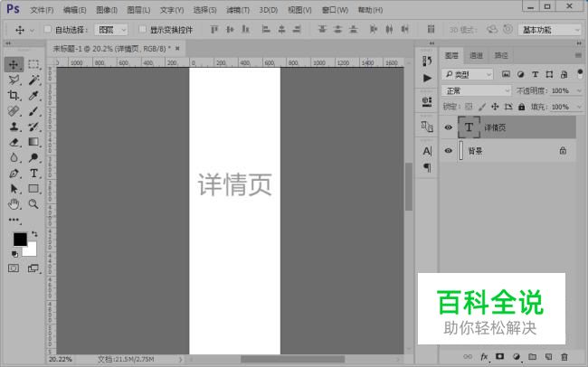Open the layer style fx menu

(484, 357)
